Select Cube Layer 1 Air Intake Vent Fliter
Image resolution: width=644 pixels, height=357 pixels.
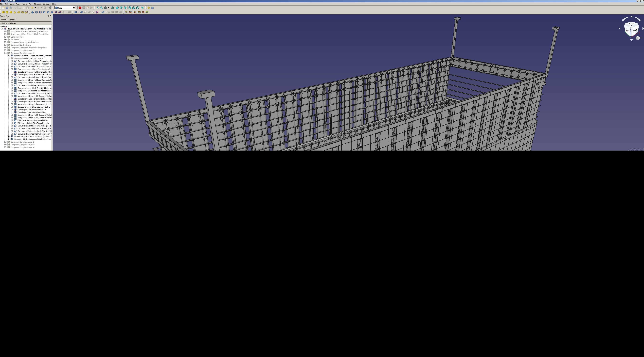pos(31,112)
